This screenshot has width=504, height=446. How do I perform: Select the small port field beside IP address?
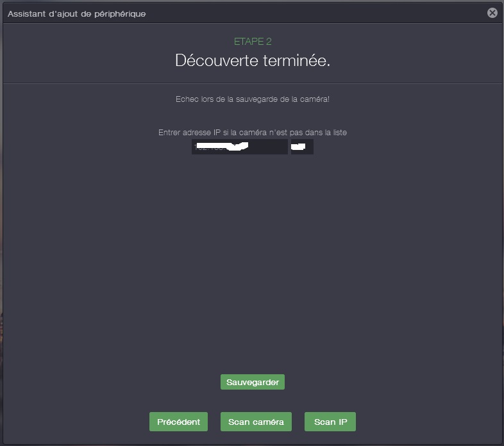[302, 147]
